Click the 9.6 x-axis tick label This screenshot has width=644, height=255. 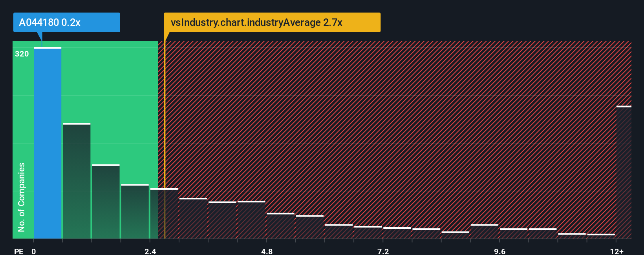click(499, 251)
